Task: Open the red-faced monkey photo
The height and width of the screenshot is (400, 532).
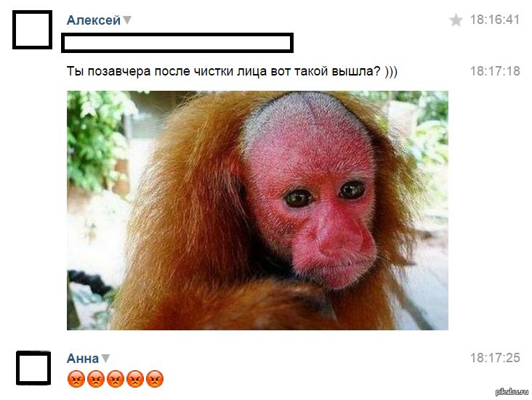Action: tap(257, 211)
